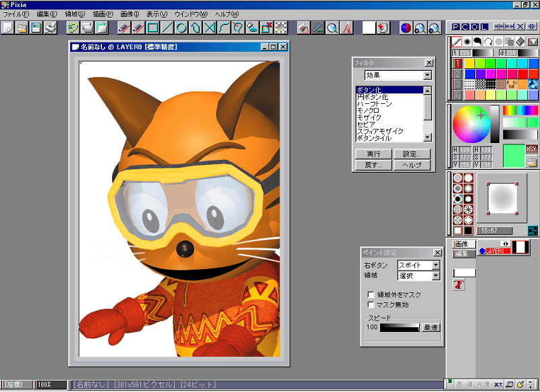This screenshot has width=540, height=392.
Task: Select the rectangle shape tool
Action: click(x=153, y=28)
